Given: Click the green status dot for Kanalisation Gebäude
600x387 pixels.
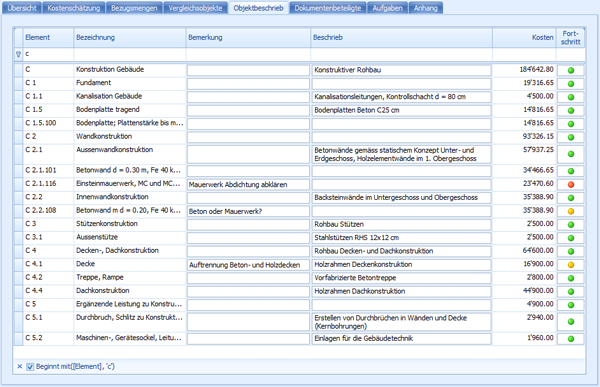Looking at the screenshot, I should tap(571, 97).
